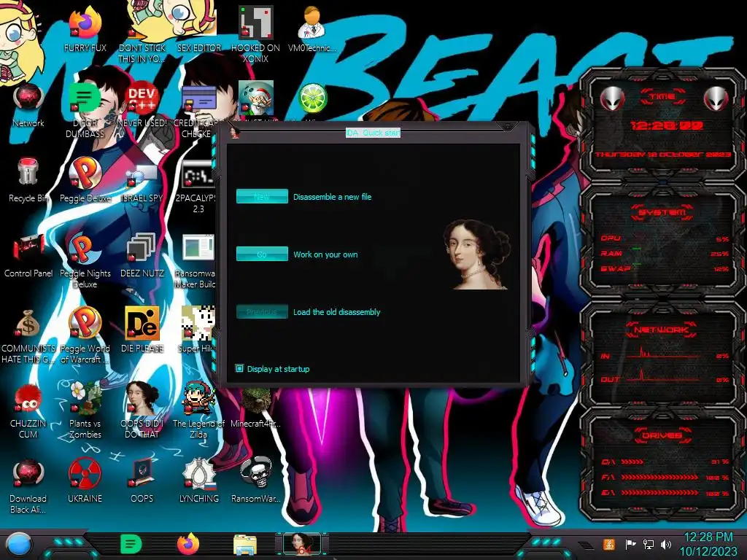This screenshot has height=560, width=747.
Task: Select the Download Black Ali desktop icon
Action: (x=28, y=486)
